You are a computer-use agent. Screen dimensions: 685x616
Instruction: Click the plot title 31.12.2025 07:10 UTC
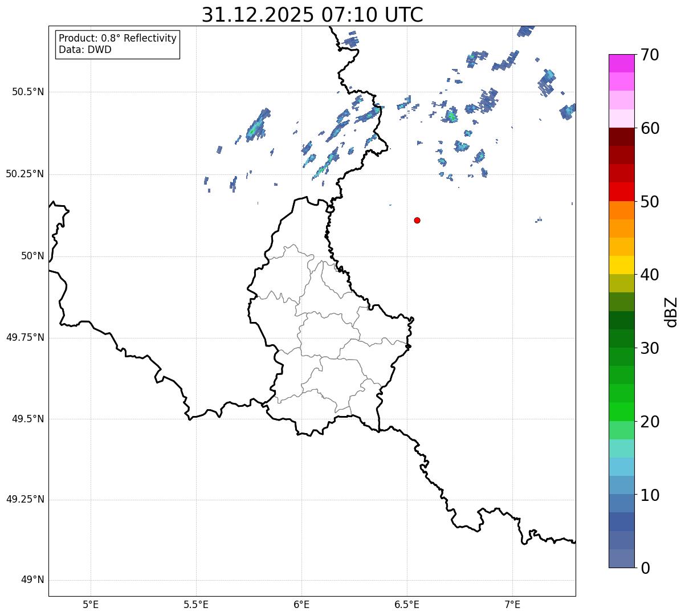tap(312, 15)
